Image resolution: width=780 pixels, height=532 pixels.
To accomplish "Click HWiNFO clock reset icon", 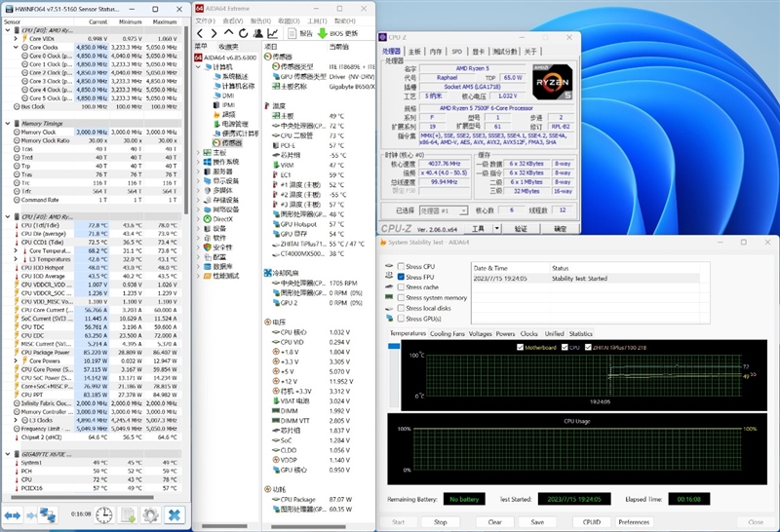I will point(104,515).
